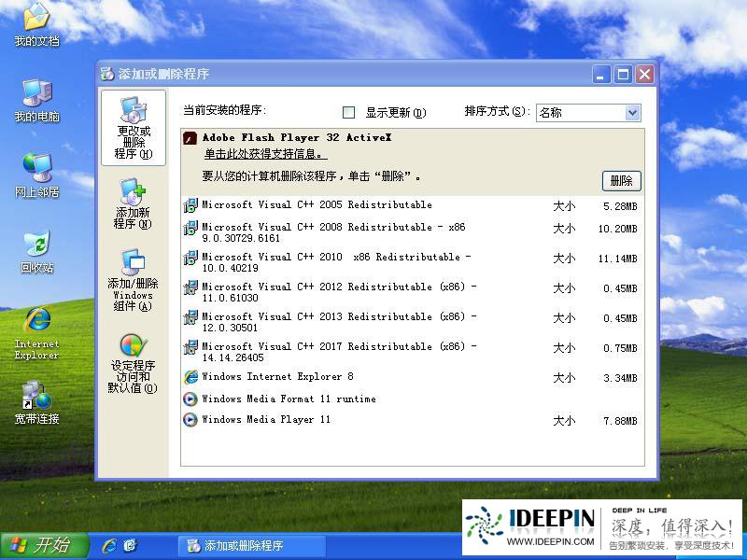Image resolution: width=747 pixels, height=560 pixels.
Task: Minimize the 添加或删除程序 window
Action: 601,75
